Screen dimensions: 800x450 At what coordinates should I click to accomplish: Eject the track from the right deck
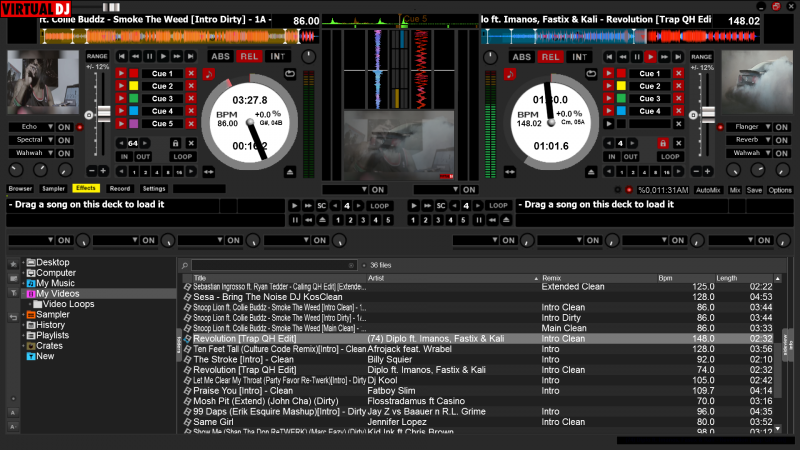(591, 172)
